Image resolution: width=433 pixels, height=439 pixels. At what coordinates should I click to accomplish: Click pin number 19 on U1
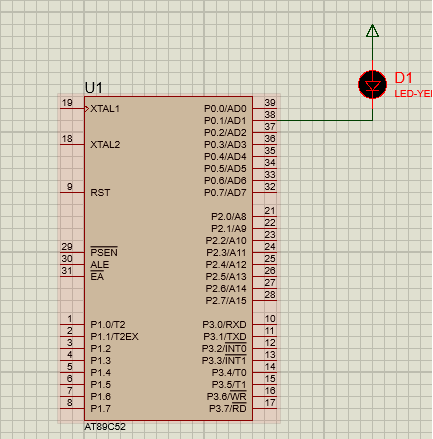67,103
